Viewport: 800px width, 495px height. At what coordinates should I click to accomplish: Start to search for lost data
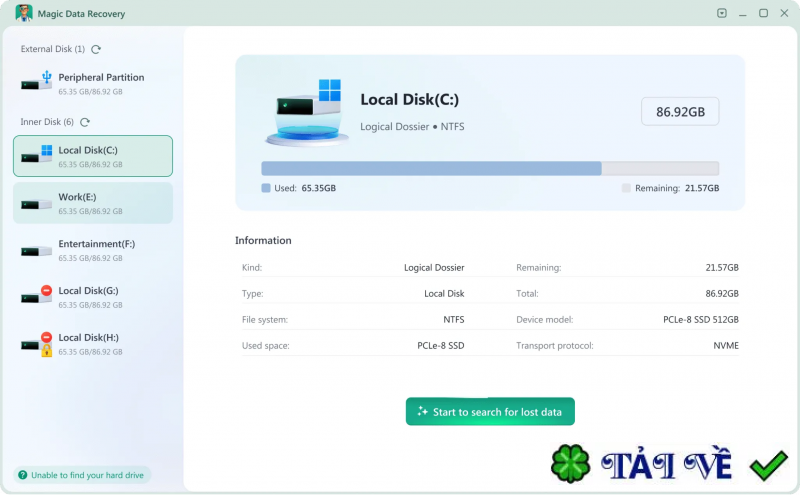(490, 411)
